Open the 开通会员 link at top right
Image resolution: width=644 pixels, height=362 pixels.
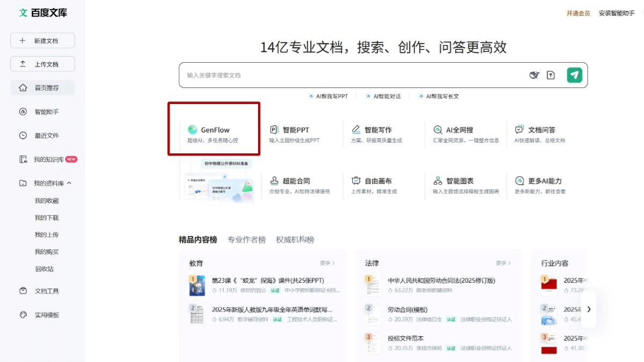click(x=577, y=13)
